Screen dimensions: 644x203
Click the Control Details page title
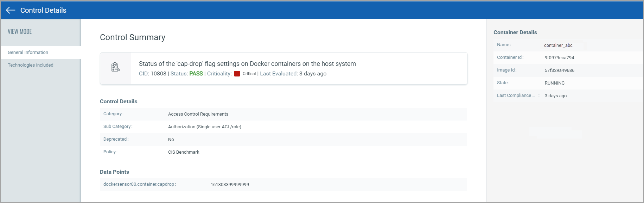[43, 10]
